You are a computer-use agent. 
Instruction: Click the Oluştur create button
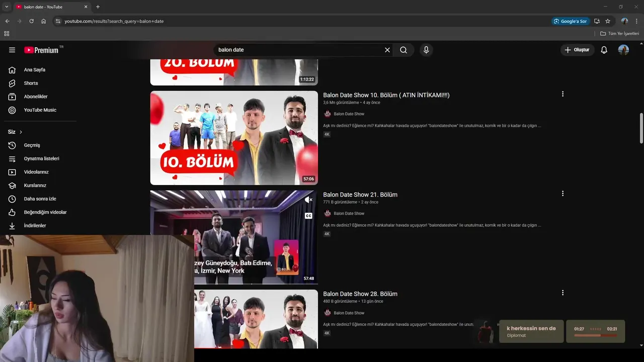(x=577, y=50)
